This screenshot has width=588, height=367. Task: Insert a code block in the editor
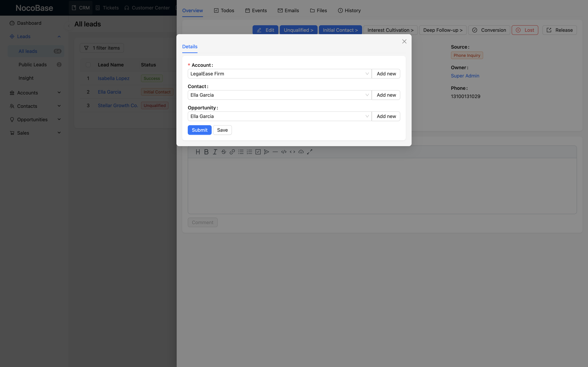[x=284, y=152]
